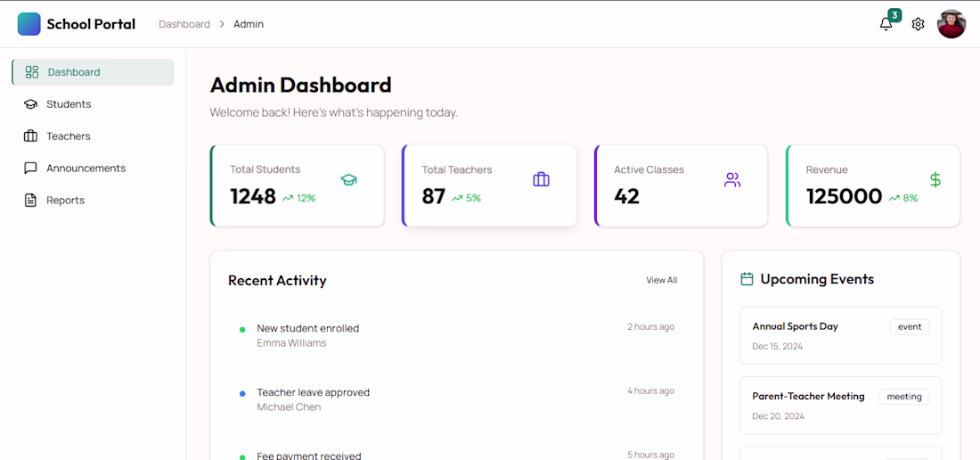This screenshot has width=980, height=460.
Task: Open the Total Teachers card
Action: (x=489, y=185)
